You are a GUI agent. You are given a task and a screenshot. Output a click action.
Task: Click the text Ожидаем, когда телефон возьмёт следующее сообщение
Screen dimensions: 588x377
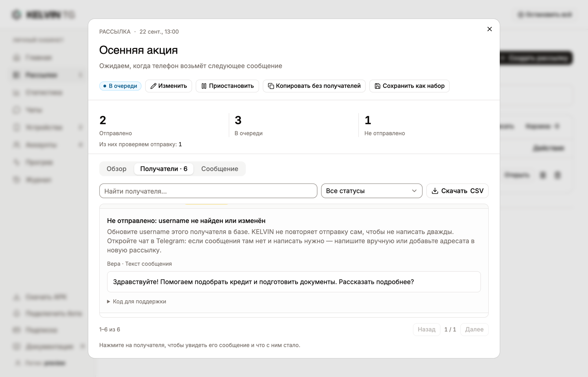coord(191,66)
